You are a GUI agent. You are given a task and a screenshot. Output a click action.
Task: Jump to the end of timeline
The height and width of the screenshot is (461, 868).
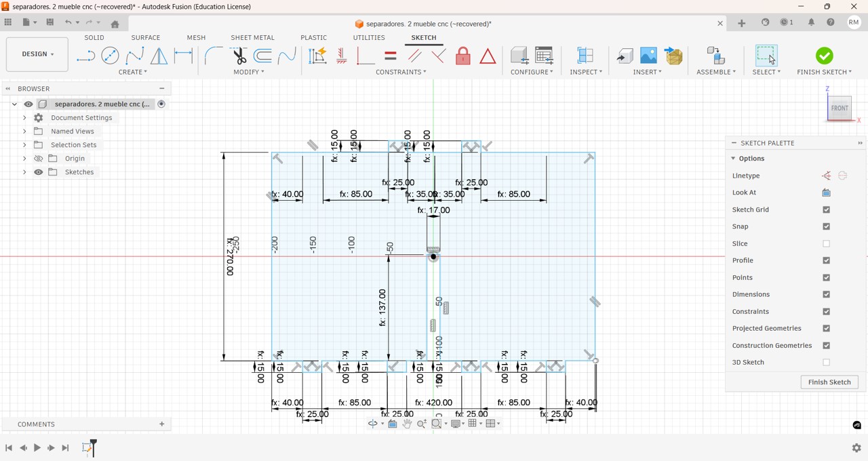pos(66,448)
